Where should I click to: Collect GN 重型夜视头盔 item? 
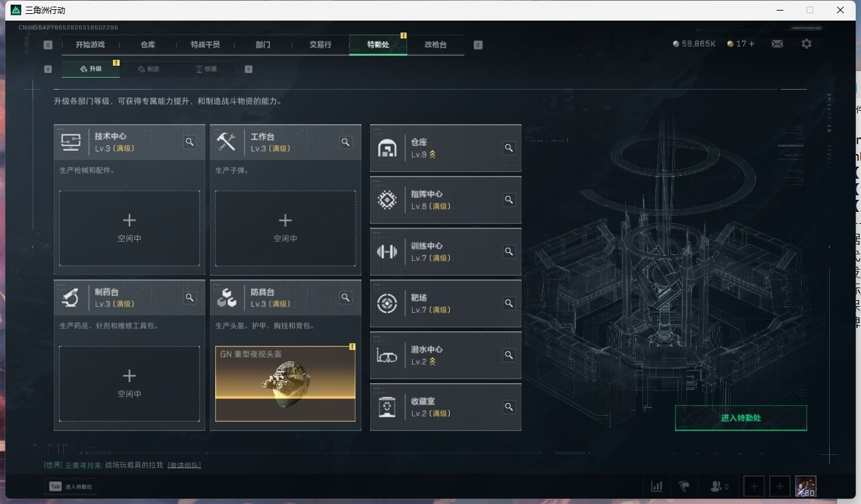pos(285,384)
